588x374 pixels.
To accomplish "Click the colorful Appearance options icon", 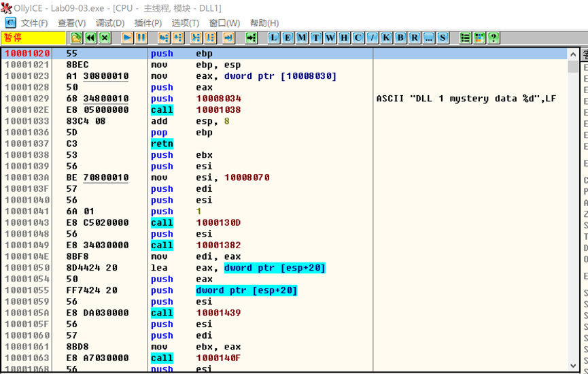I will tap(479, 37).
